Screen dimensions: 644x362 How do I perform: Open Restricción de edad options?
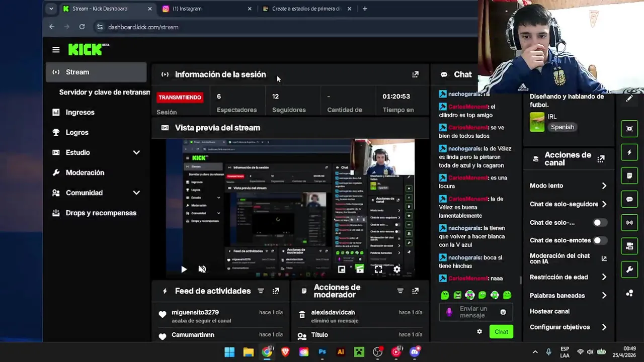coord(568,277)
